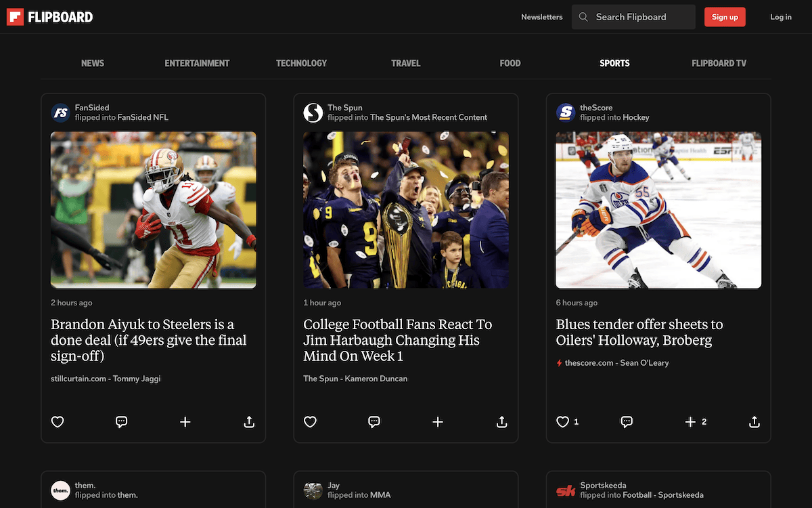Open the MMA magazine link

coord(380,495)
